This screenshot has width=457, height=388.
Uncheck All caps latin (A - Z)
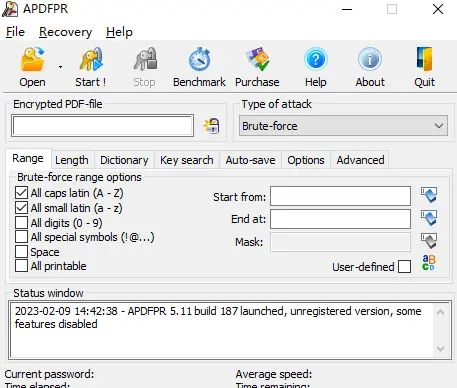tap(21, 193)
